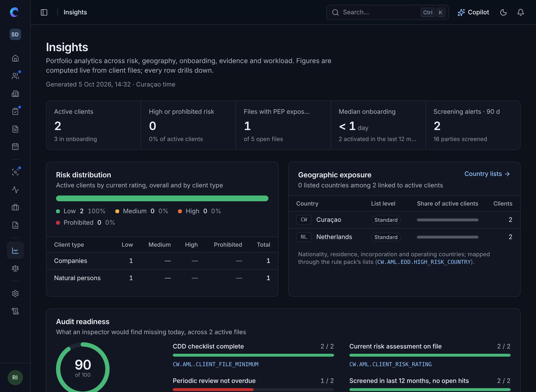Open CW.AML.CLIENT_RISK_RATING rule link
536x392 pixels.
(391, 364)
